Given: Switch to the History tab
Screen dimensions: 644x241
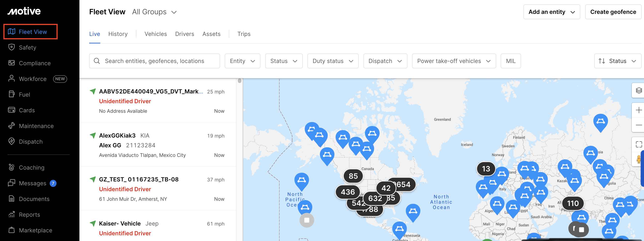Looking at the screenshot, I should coord(118,34).
